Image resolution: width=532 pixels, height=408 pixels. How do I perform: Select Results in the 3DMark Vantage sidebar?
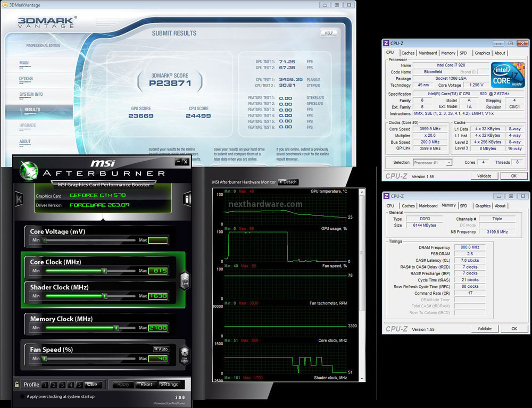pos(32,110)
